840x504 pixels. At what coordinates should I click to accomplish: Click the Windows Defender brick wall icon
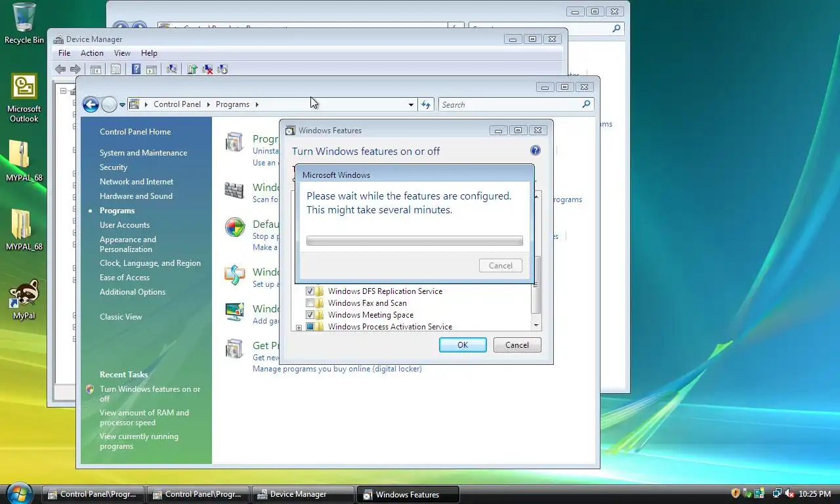coord(234,190)
